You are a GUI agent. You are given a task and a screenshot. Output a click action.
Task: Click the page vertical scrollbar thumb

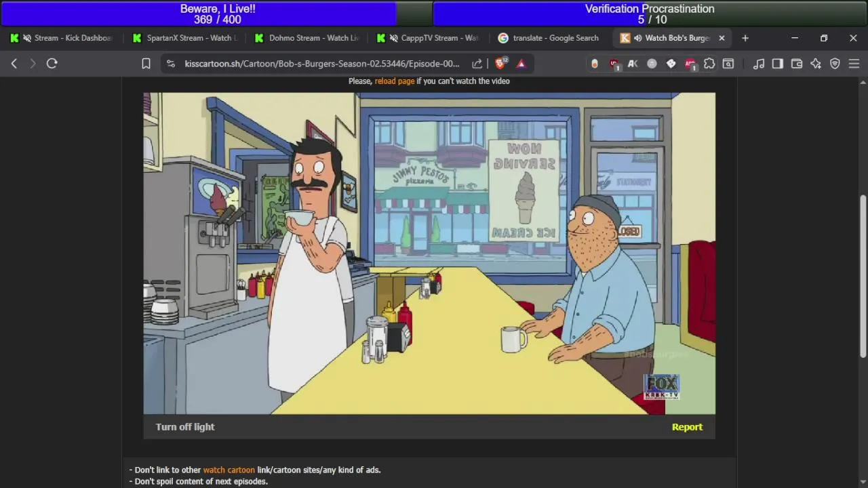(863, 275)
